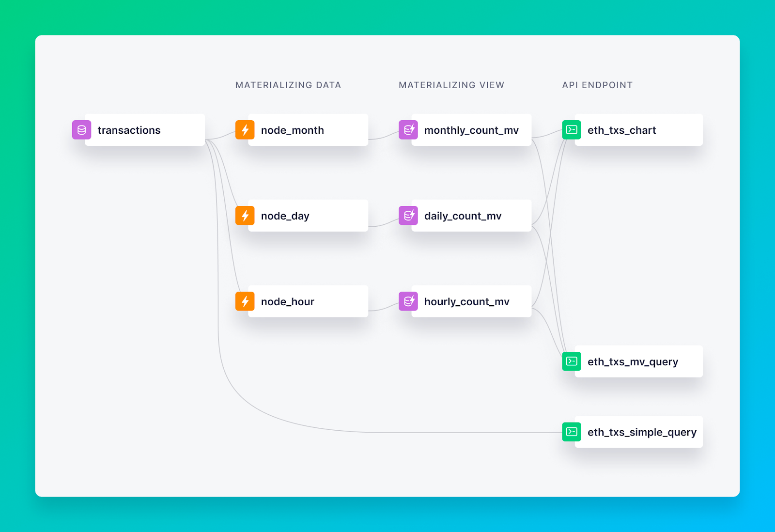Click the Materializing View column heading
Viewport: 775px width, 532px height.
tap(451, 85)
